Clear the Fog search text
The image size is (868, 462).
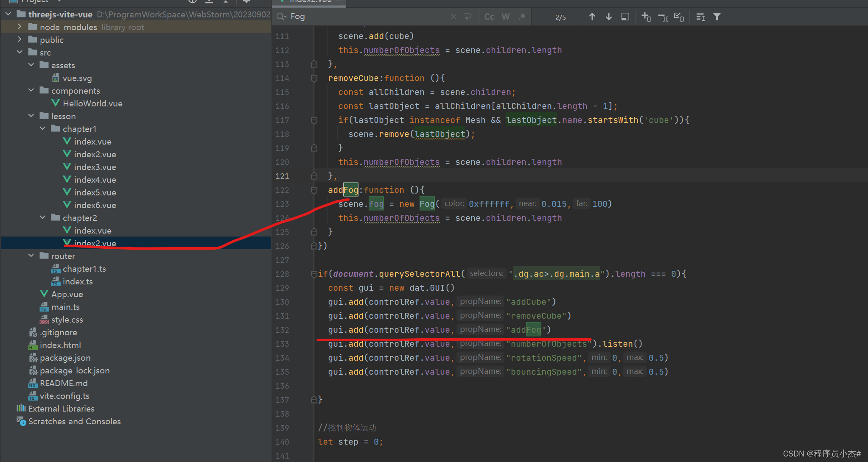pos(453,17)
